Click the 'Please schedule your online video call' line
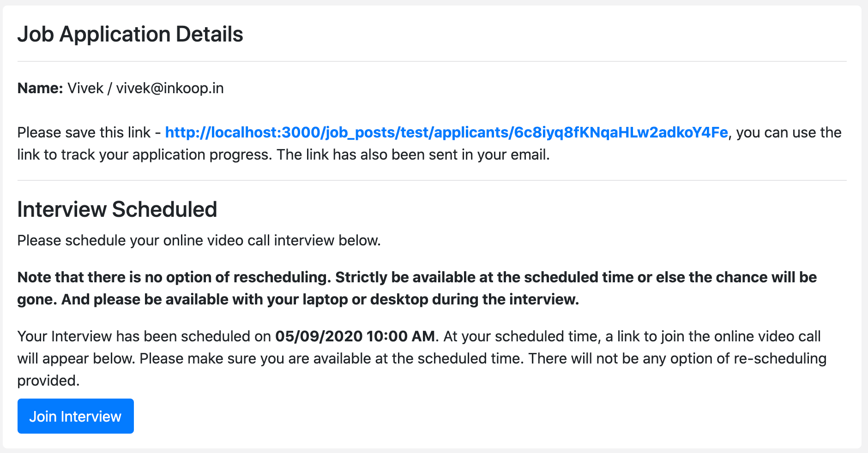The width and height of the screenshot is (868, 453). pos(199,240)
